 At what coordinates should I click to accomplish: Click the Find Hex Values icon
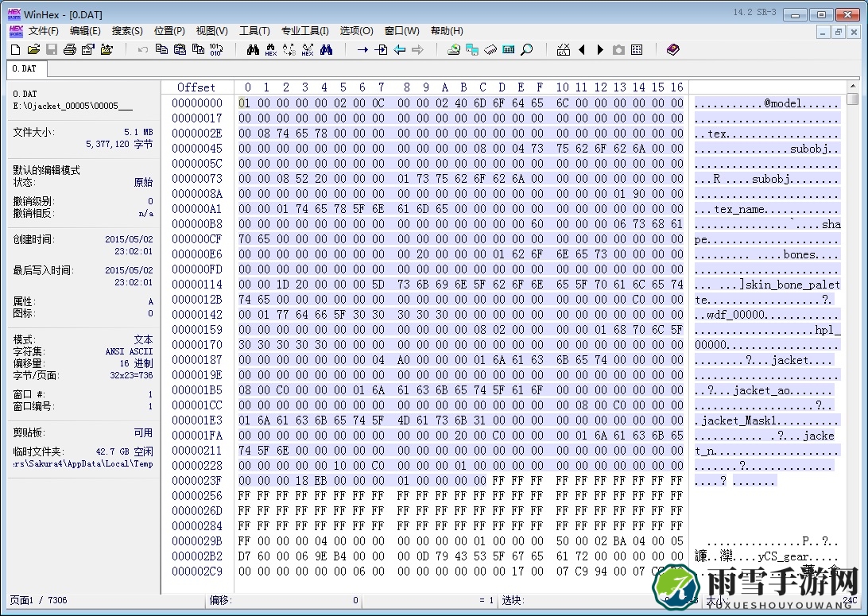(x=271, y=50)
